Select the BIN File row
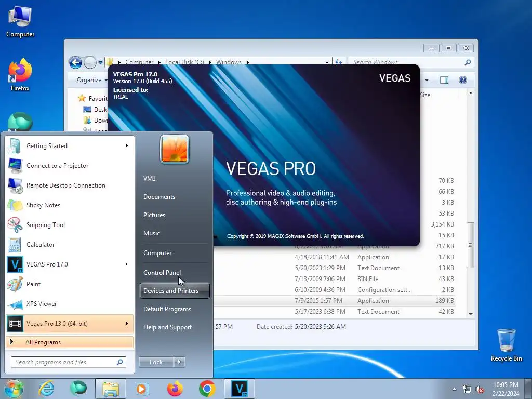Image resolution: width=532 pixels, height=399 pixels. click(x=335, y=279)
